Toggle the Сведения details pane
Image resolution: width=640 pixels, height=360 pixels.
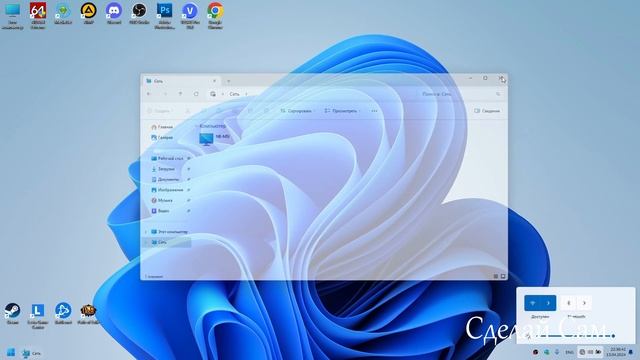[487, 111]
